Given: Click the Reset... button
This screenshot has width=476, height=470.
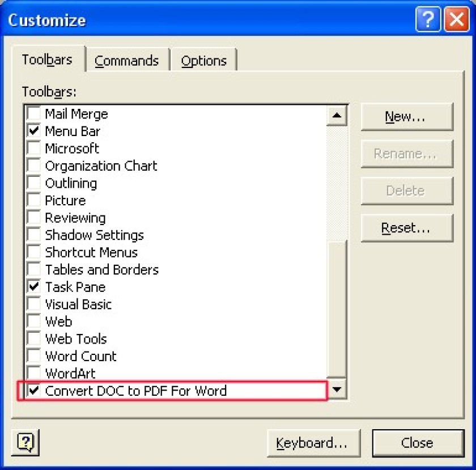Looking at the screenshot, I should coord(407,228).
